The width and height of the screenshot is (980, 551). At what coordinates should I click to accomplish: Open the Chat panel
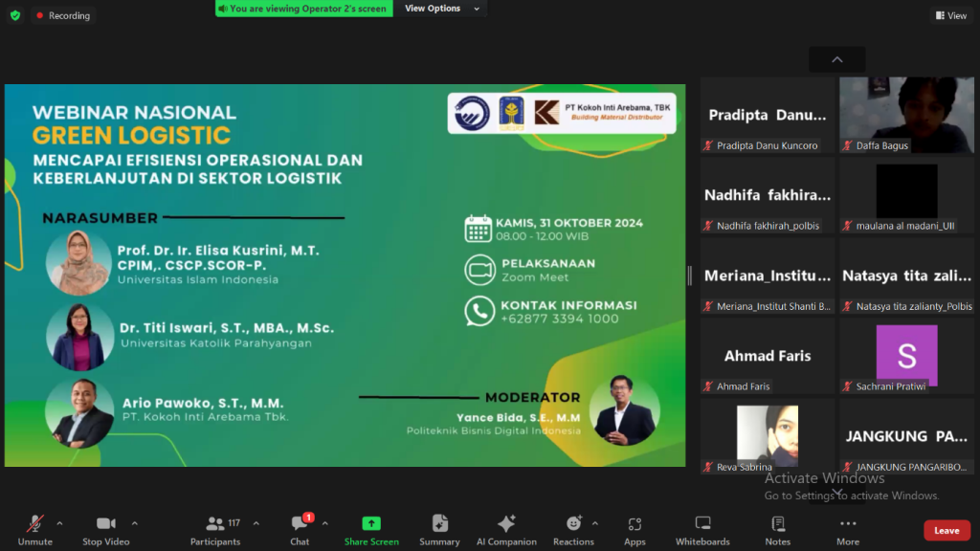tap(300, 524)
